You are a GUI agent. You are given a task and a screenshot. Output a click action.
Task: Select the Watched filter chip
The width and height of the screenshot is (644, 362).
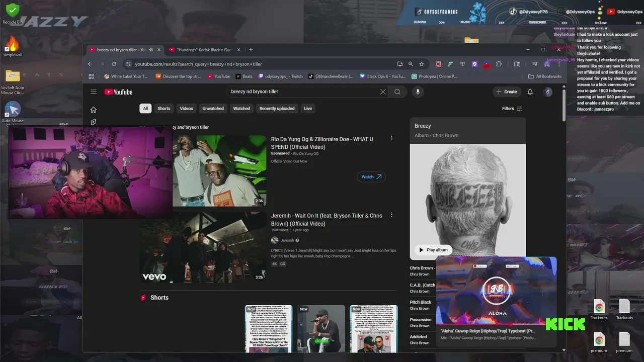click(x=242, y=108)
